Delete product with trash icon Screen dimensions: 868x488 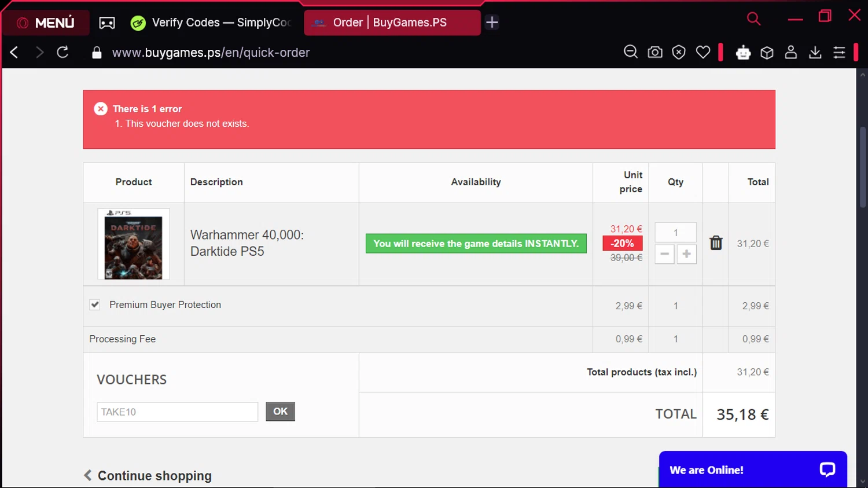[716, 243]
